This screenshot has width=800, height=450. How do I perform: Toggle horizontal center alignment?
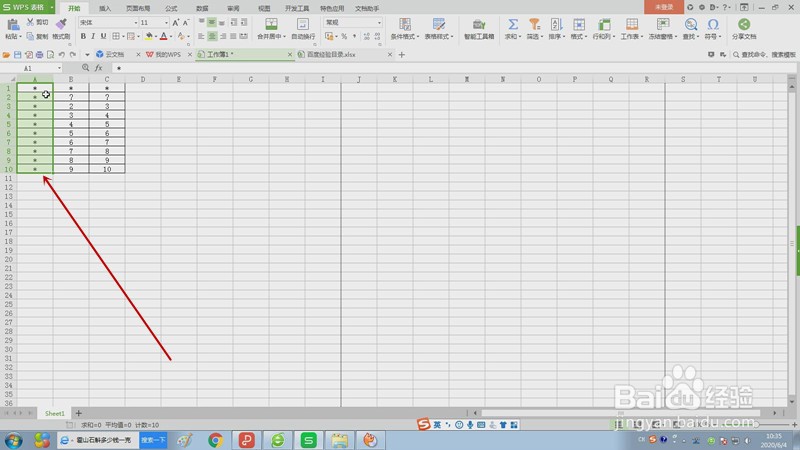pos(212,36)
